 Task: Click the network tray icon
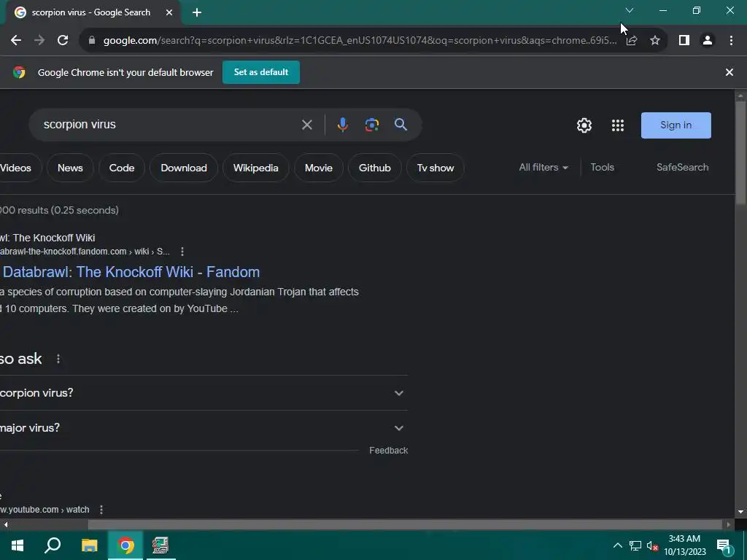tap(635, 545)
